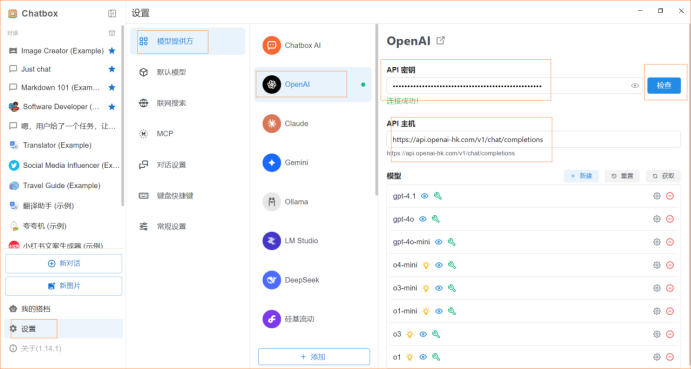
Task: Focus the API 密钥 password field
Action: pos(514,86)
